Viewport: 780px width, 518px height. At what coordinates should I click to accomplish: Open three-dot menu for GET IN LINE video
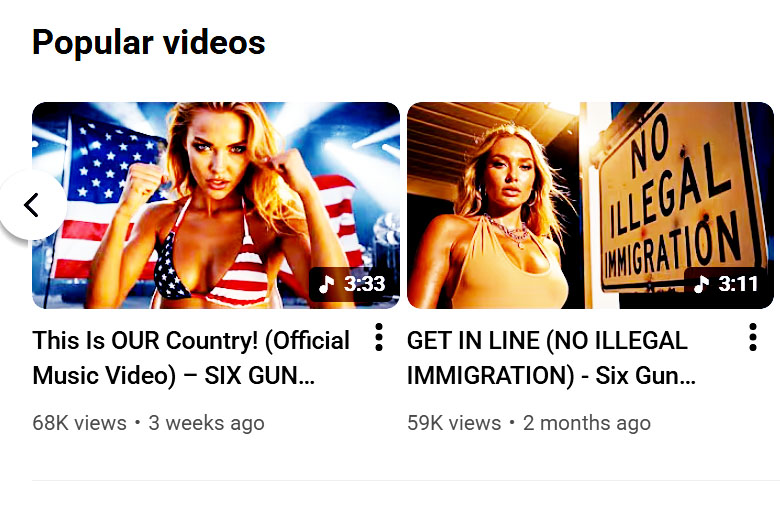coord(753,337)
